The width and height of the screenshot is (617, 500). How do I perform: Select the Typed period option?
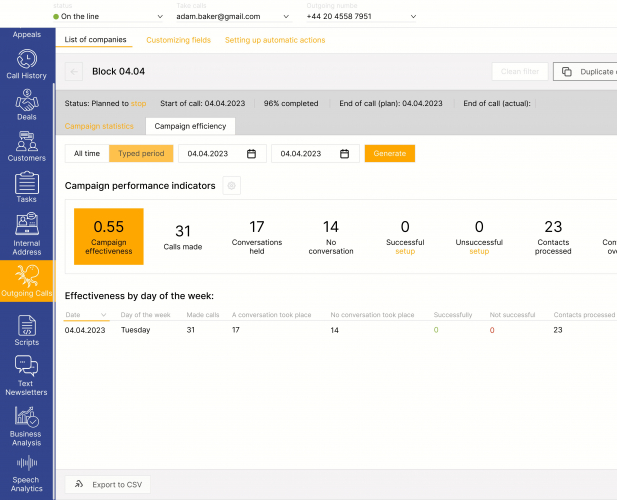click(x=141, y=153)
